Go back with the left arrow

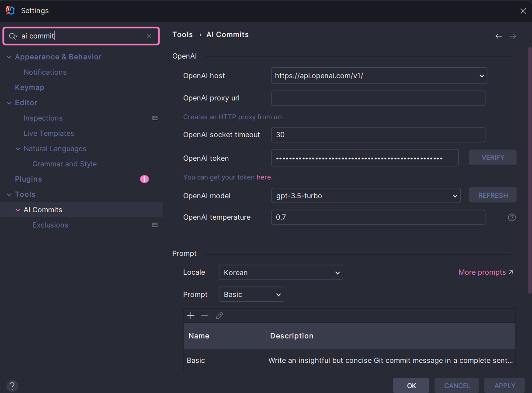click(x=498, y=36)
